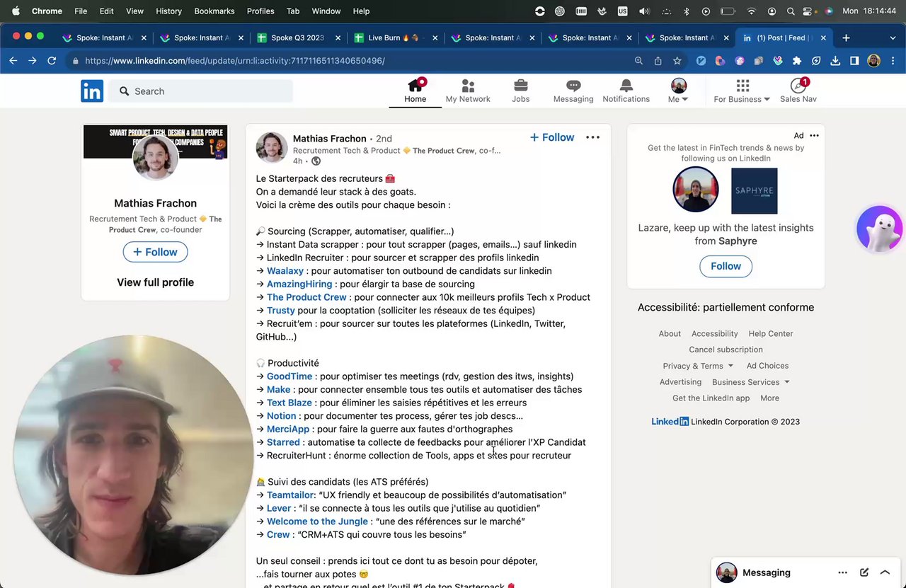Image resolution: width=906 pixels, height=588 pixels.
Task: Open the GoodTime link in the post
Action: (289, 376)
